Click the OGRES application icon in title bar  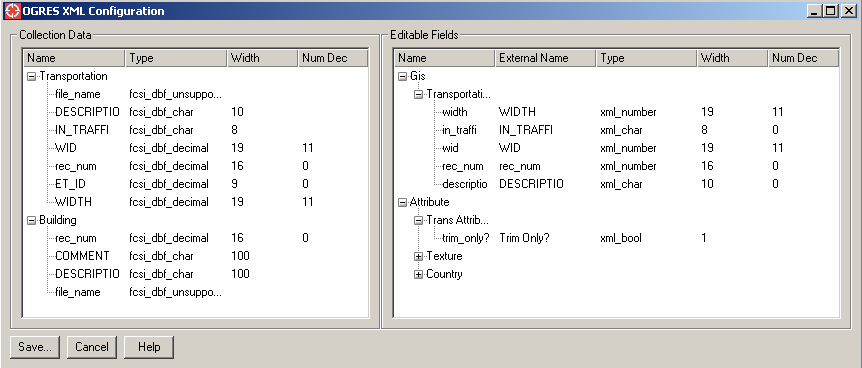point(12,10)
